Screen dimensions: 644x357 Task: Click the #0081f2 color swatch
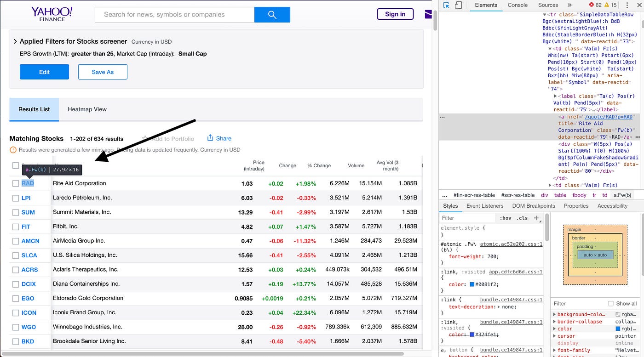472,284
